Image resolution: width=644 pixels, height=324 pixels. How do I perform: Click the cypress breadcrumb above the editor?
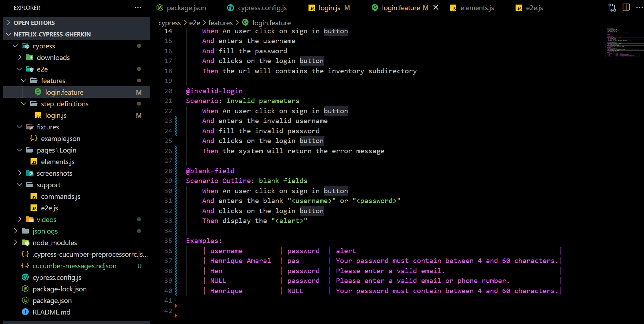170,22
